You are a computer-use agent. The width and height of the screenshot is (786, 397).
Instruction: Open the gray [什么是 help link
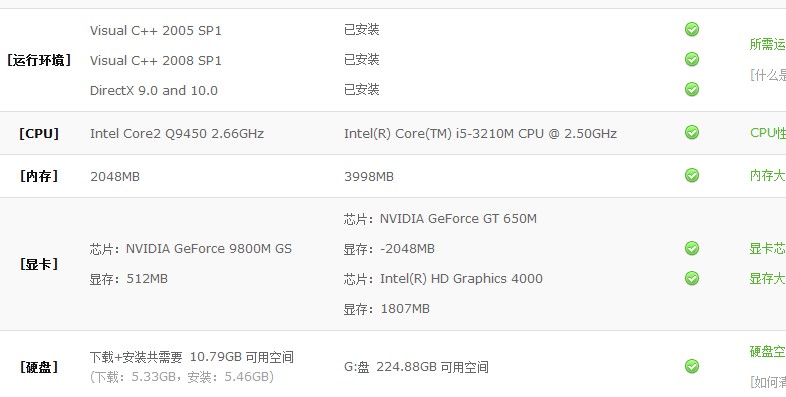click(x=767, y=75)
